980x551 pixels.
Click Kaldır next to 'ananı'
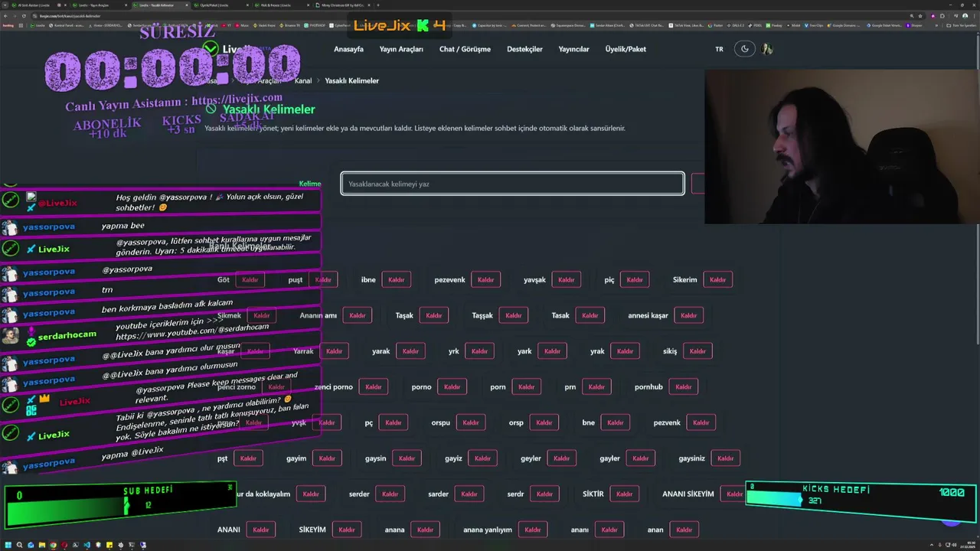pos(609,530)
